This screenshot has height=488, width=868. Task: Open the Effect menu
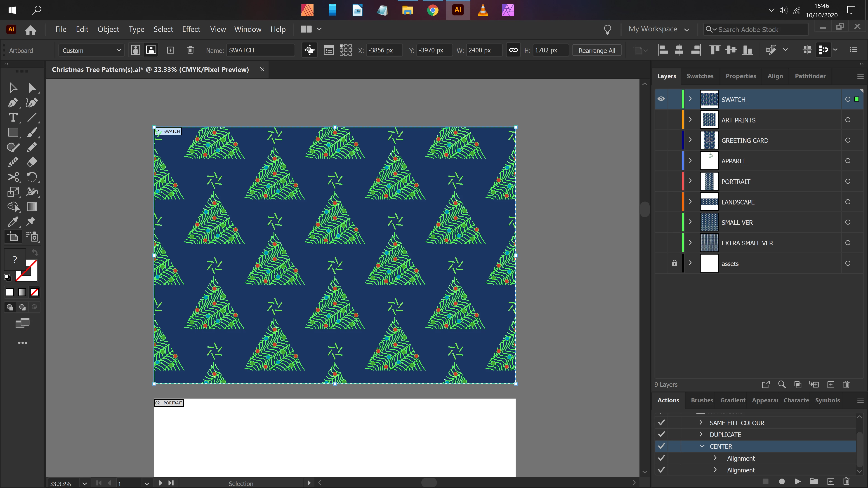(x=191, y=29)
